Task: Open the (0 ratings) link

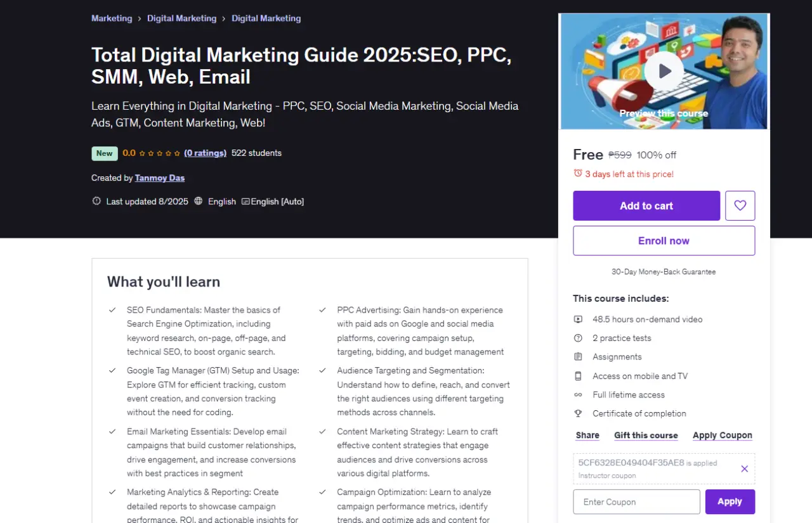Action: point(205,153)
